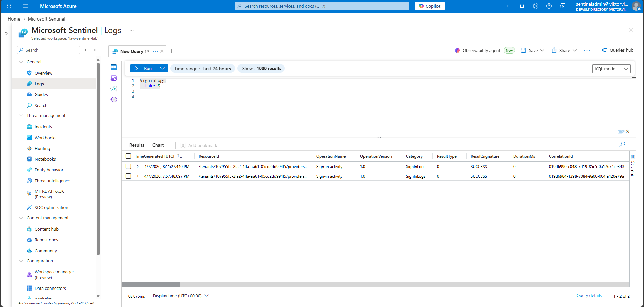Click the search results magnifier icon
The height and width of the screenshot is (307, 644).
tap(622, 144)
